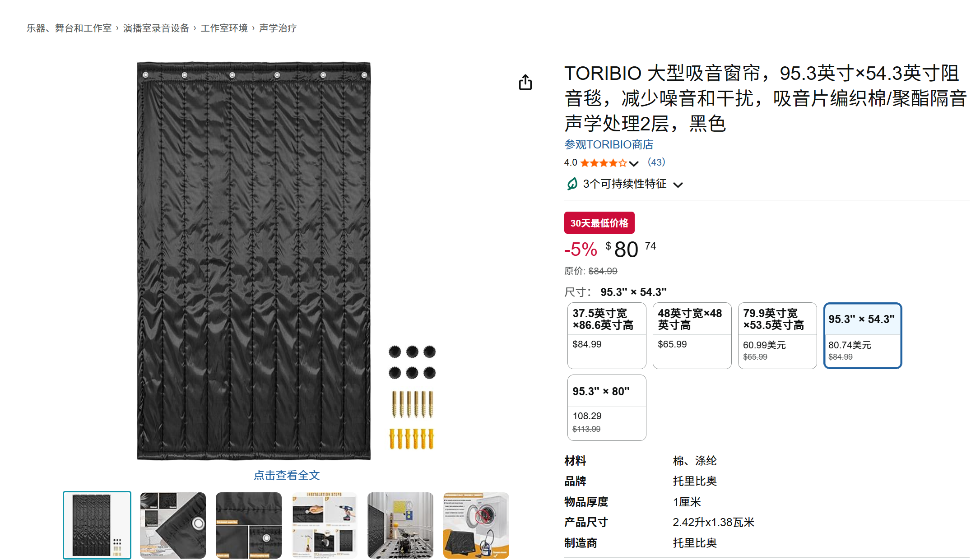Viewport: 971px width, 560px height.
Task: Click the star rating icons
Action: point(603,163)
